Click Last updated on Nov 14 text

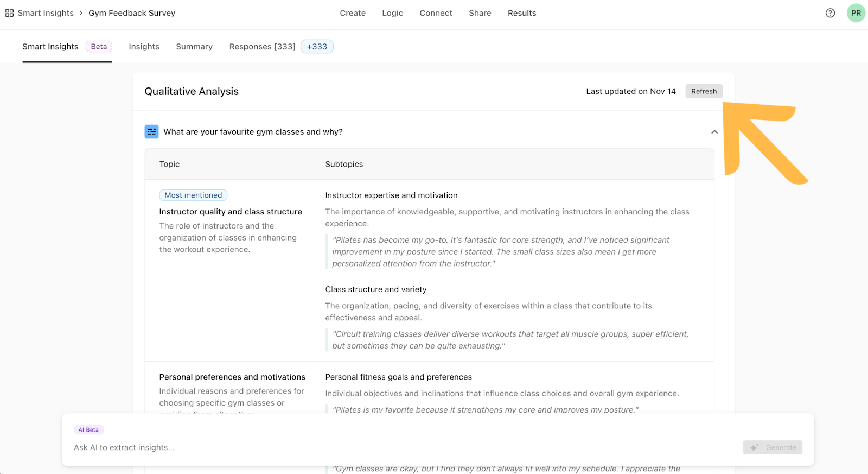pos(631,91)
